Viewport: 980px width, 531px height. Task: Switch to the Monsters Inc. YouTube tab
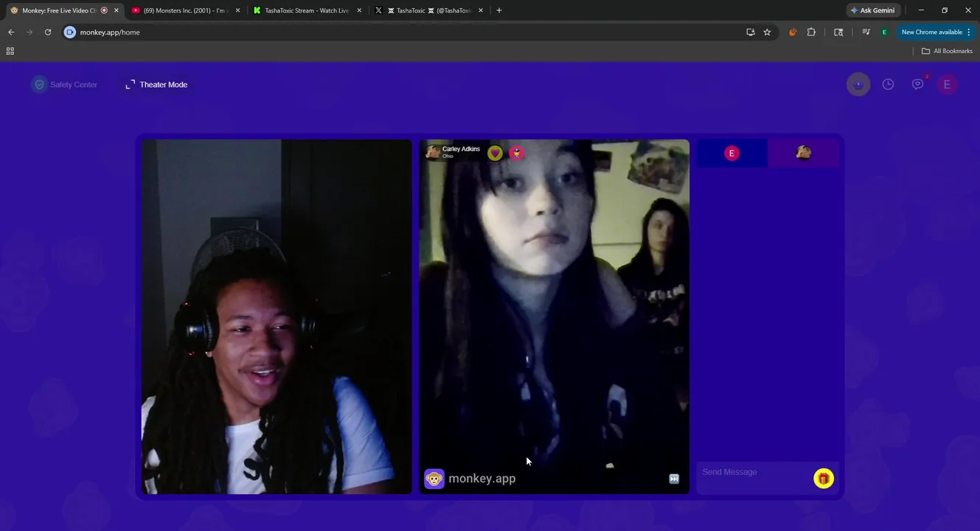[x=184, y=10]
